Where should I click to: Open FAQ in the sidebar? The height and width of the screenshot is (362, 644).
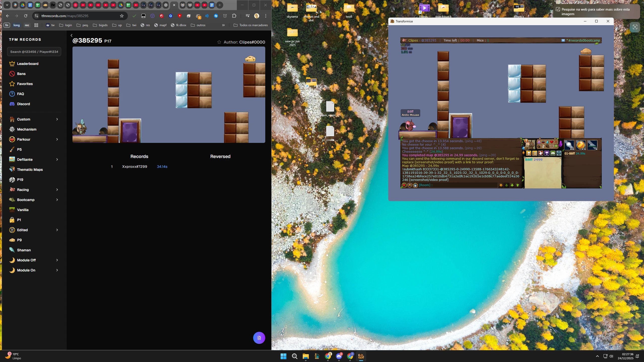(x=34, y=94)
